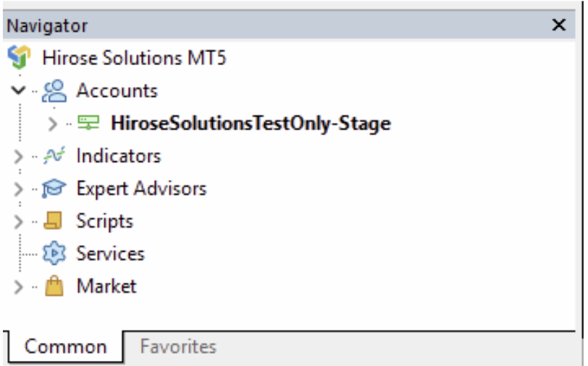The width and height of the screenshot is (588, 366).
Task: Select the Services label in the tree
Action: pos(110,254)
